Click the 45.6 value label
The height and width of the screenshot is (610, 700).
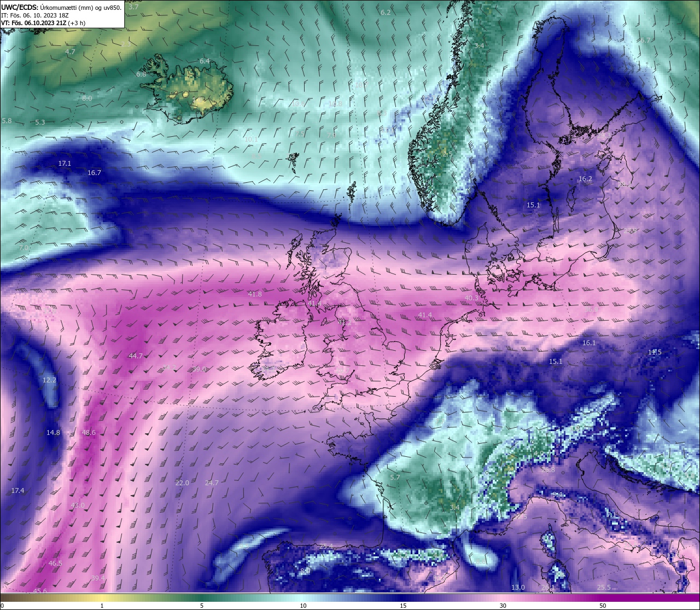click(x=40, y=591)
